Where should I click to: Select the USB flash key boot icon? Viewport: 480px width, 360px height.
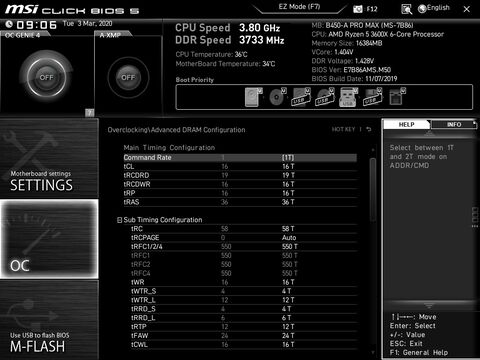349,97
